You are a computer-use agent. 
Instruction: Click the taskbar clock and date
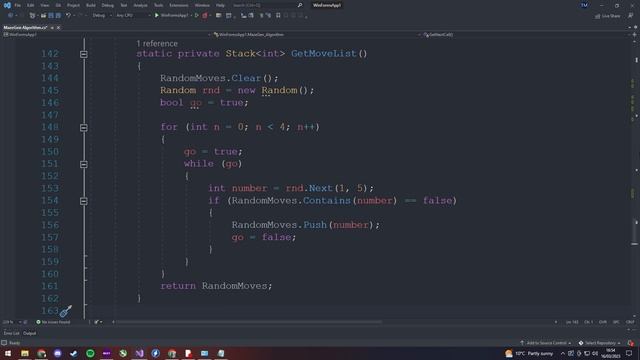point(611,353)
